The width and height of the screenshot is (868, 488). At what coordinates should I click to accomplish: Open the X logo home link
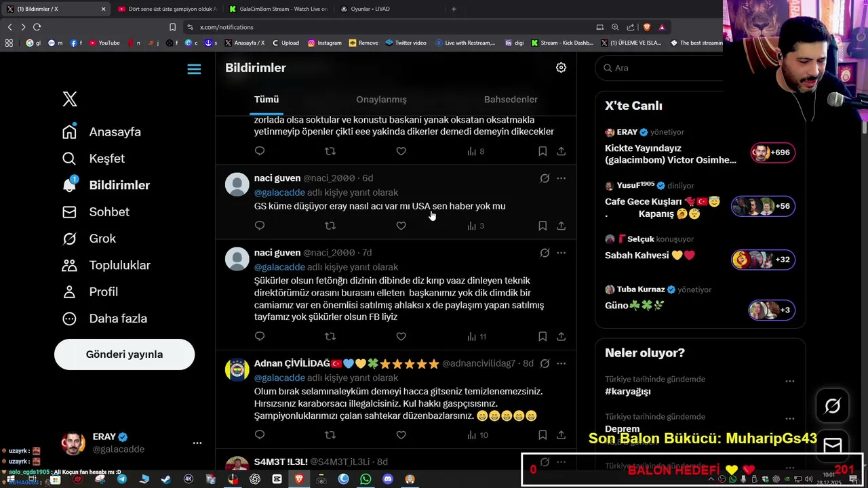[70, 99]
